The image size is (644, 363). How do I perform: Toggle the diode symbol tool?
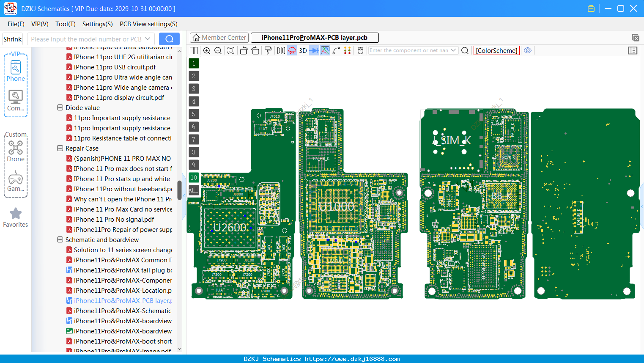pyautogui.click(x=314, y=50)
